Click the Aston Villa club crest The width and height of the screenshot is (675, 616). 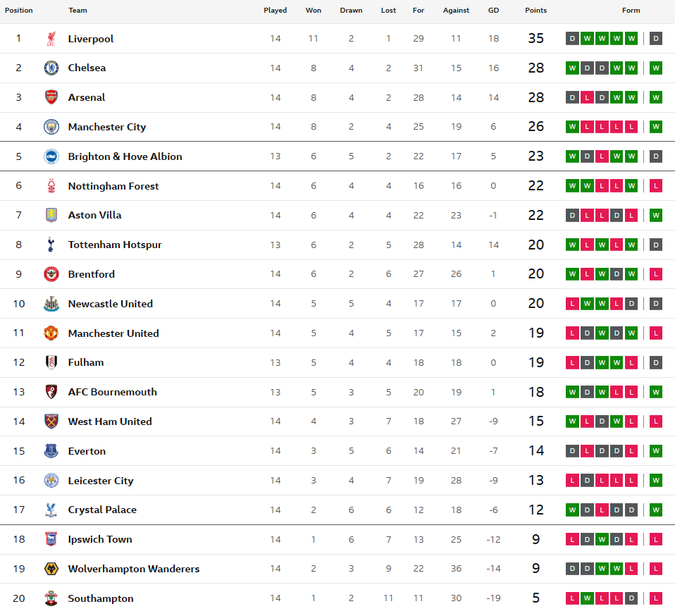pos(51,215)
